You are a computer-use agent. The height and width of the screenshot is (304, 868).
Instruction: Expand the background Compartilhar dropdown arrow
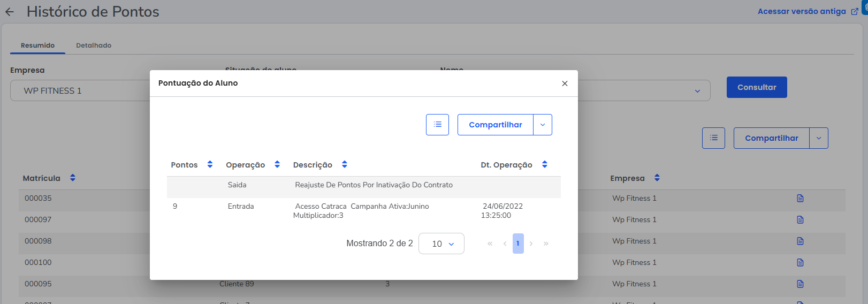(x=819, y=138)
